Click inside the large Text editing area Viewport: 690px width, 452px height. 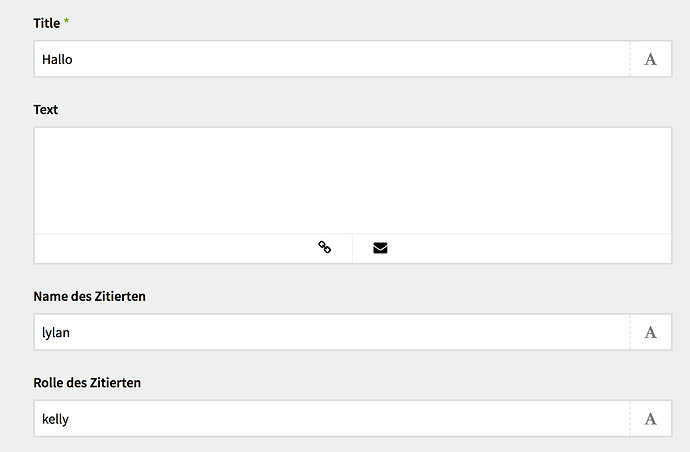coord(352,180)
